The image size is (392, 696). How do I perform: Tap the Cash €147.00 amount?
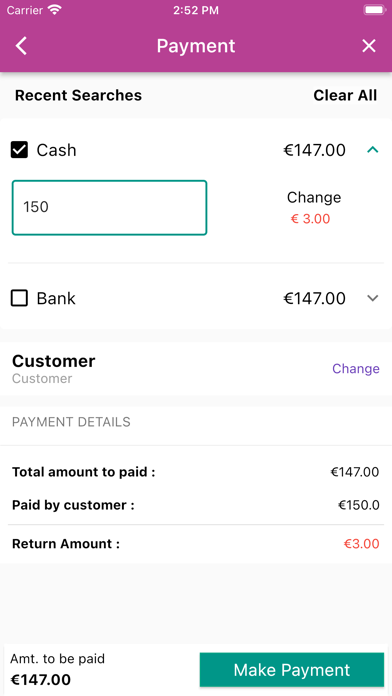point(314,150)
